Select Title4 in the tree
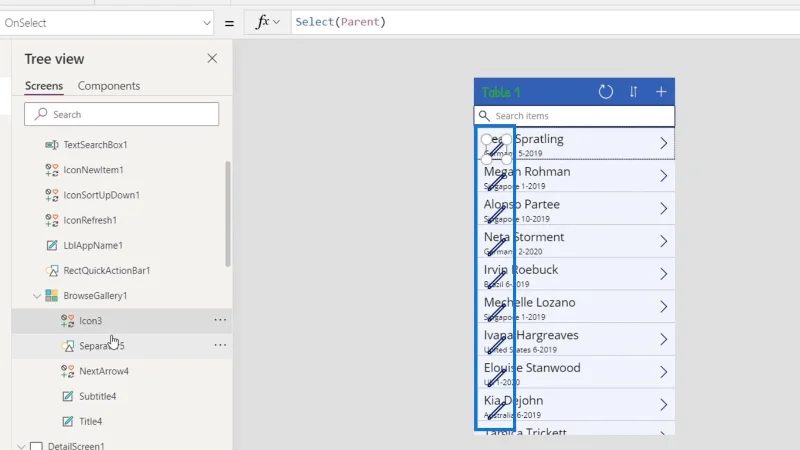Viewport: 800px width, 450px height. pyautogui.click(x=90, y=421)
